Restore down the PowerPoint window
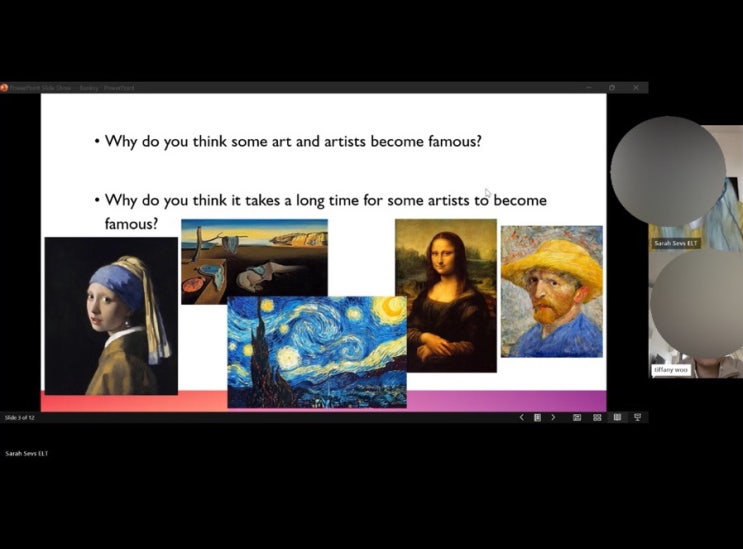Viewport: 743px width, 549px height. [x=612, y=88]
